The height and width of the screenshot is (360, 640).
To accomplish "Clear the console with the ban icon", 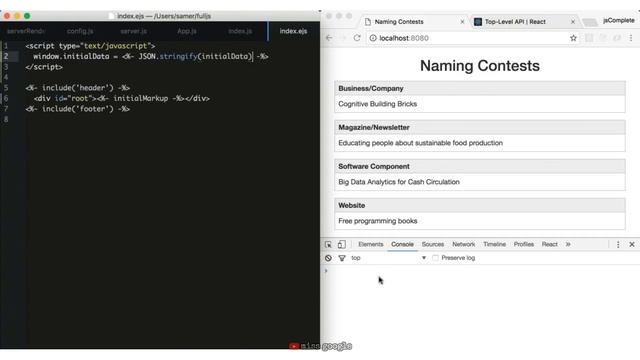I will coord(328,258).
